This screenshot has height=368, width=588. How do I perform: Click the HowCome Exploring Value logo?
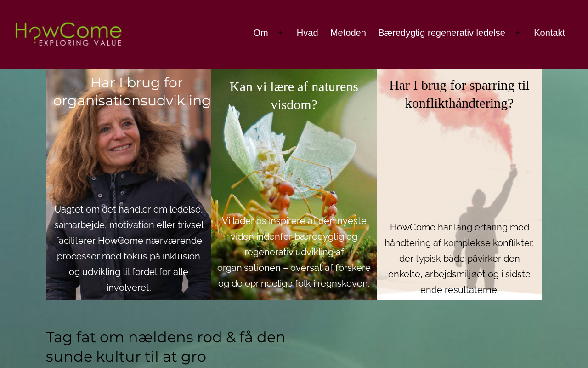click(x=68, y=34)
